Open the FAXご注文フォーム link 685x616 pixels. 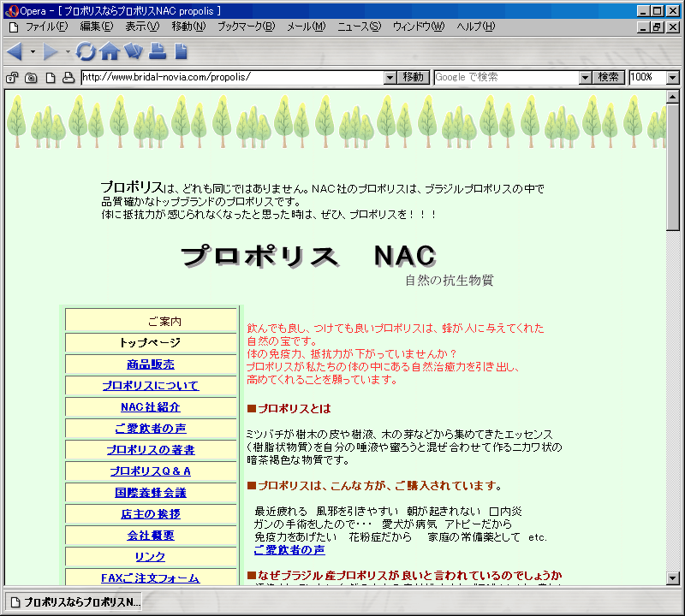point(151,578)
